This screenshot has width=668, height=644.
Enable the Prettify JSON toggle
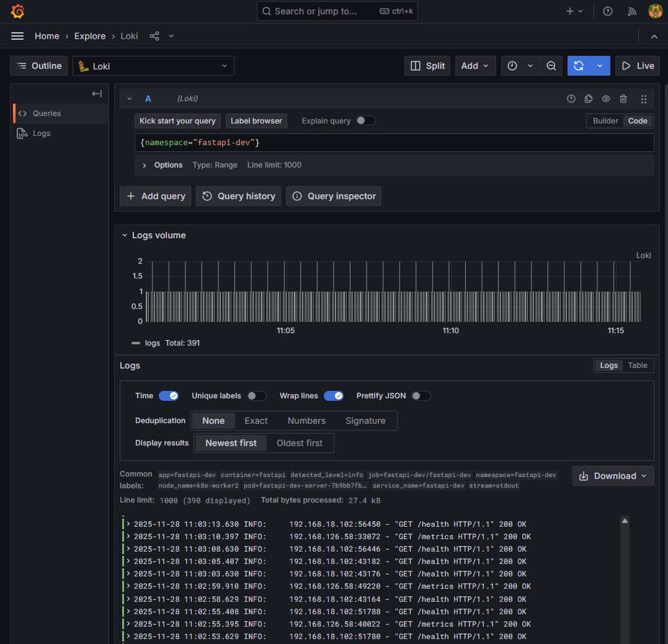coord(421,395)
